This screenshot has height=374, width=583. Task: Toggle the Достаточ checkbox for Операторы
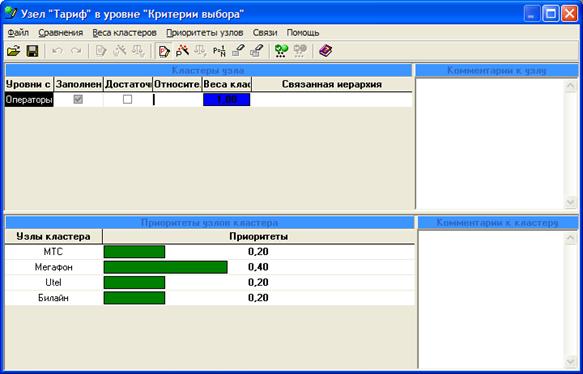(x=128, y=99)
